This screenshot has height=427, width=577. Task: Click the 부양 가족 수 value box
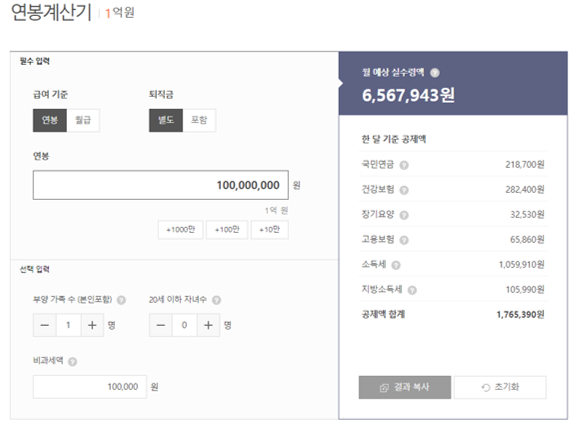68,325
